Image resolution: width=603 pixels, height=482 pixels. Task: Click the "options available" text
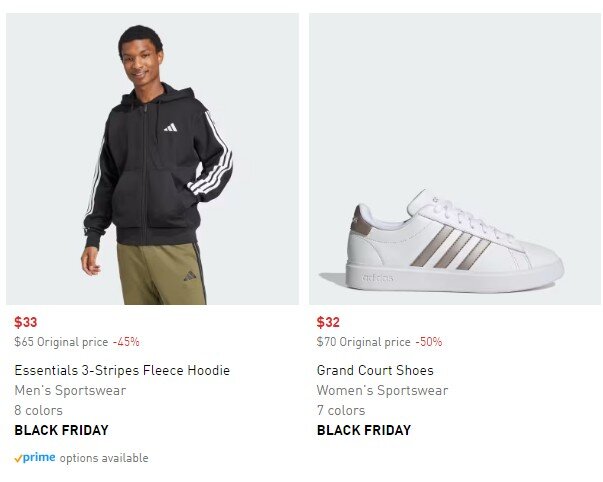(104, 458)
